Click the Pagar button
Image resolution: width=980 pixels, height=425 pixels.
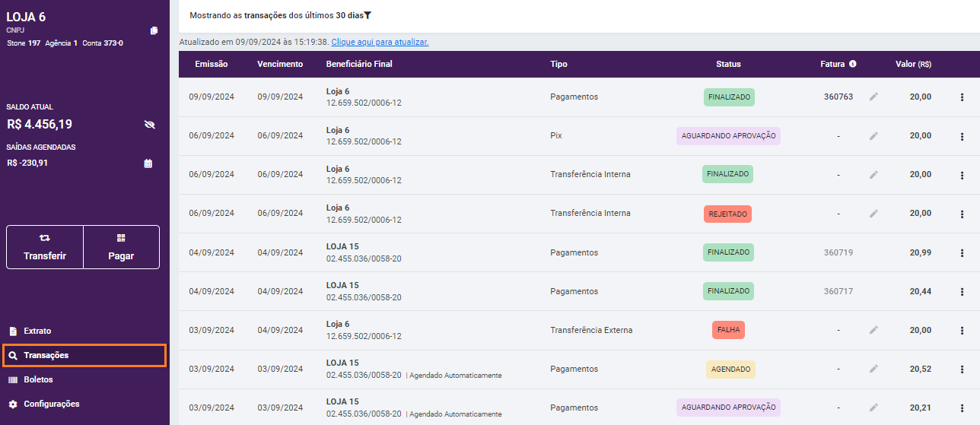tap(121, 247)
